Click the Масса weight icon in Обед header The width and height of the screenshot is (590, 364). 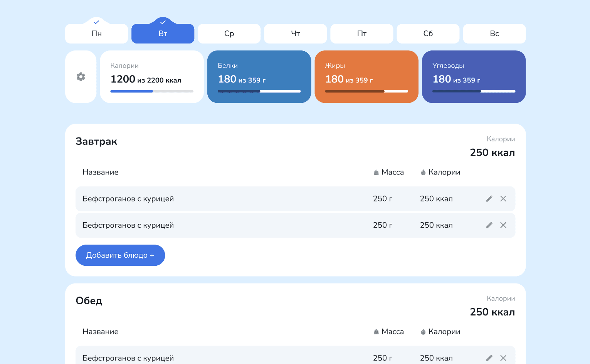tap(376, 331)
